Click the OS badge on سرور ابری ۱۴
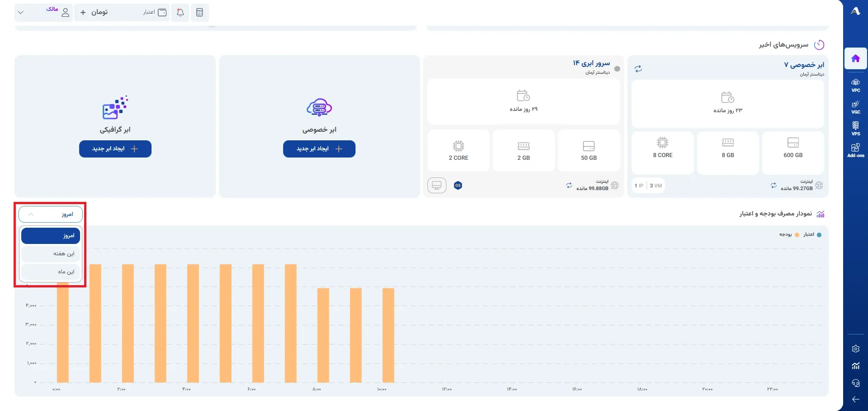Viewport: 868px width, 411px height. tap(458, 186)
